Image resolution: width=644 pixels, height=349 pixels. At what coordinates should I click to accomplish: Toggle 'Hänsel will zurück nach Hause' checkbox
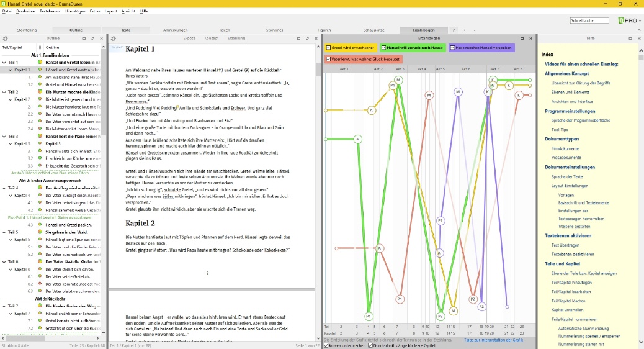(384, 48)
